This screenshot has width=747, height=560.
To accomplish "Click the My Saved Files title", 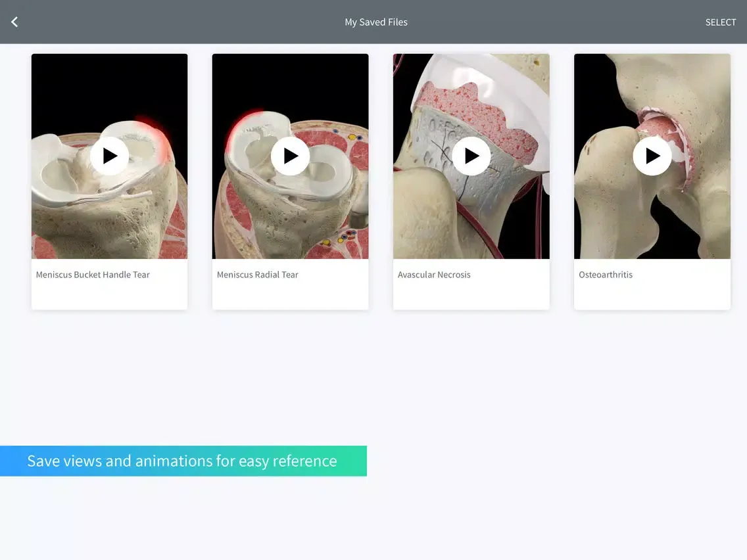I will point(376,22).
